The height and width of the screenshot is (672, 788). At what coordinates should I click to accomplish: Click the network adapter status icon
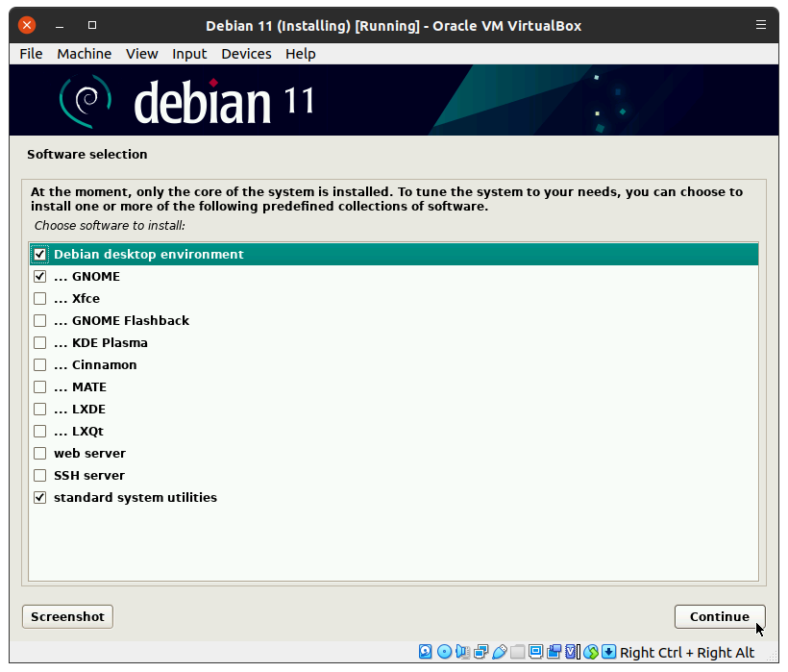(x=480, y=652)
